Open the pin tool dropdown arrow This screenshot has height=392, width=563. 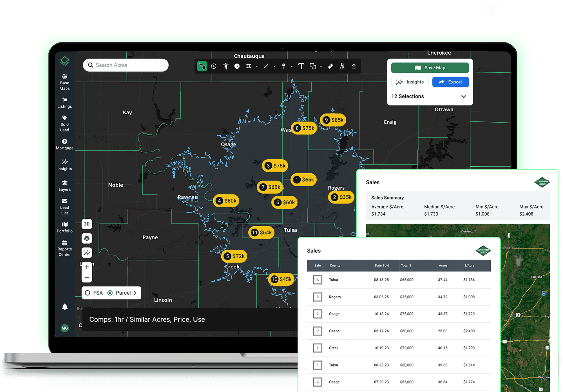(x=292, y=66)
